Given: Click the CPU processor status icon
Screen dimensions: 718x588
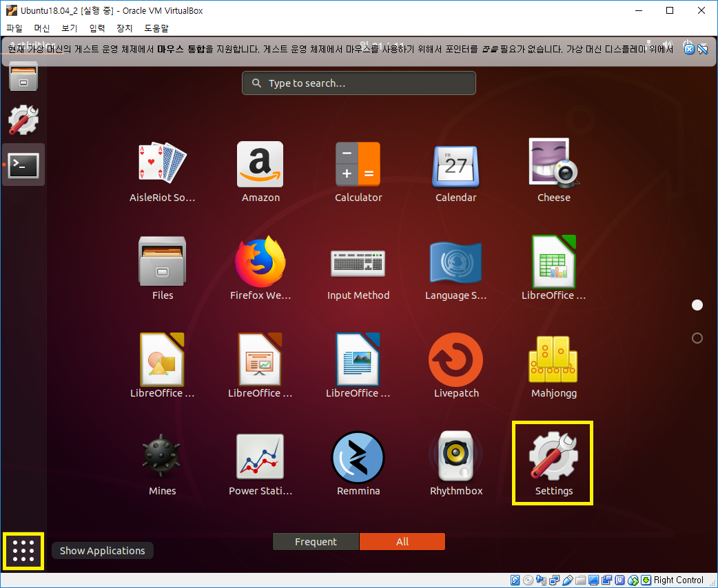Looking at the screenshot, I should click(620, 580).
